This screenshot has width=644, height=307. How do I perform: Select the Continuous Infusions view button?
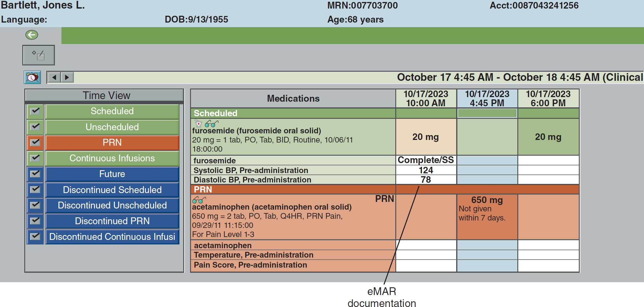[x=112, y=158]
